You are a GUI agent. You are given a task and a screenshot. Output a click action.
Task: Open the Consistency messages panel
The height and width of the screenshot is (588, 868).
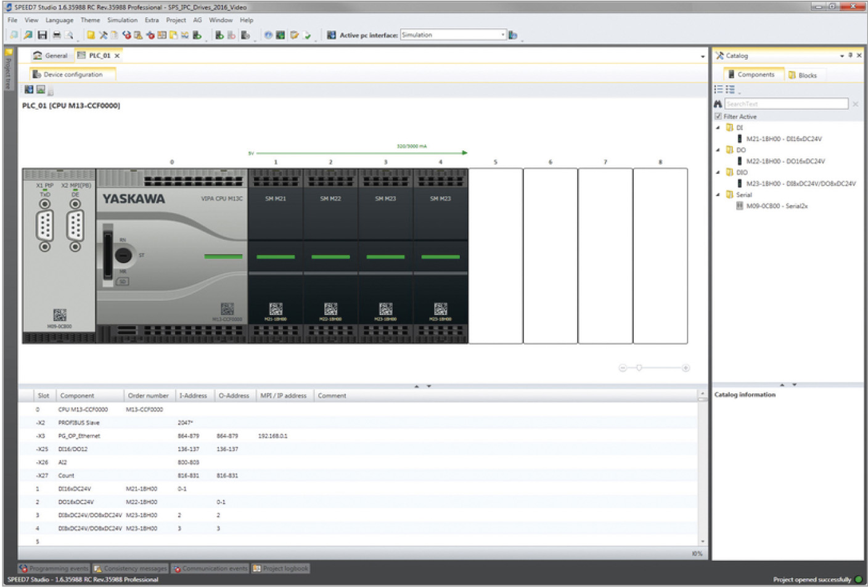point(130,568)
